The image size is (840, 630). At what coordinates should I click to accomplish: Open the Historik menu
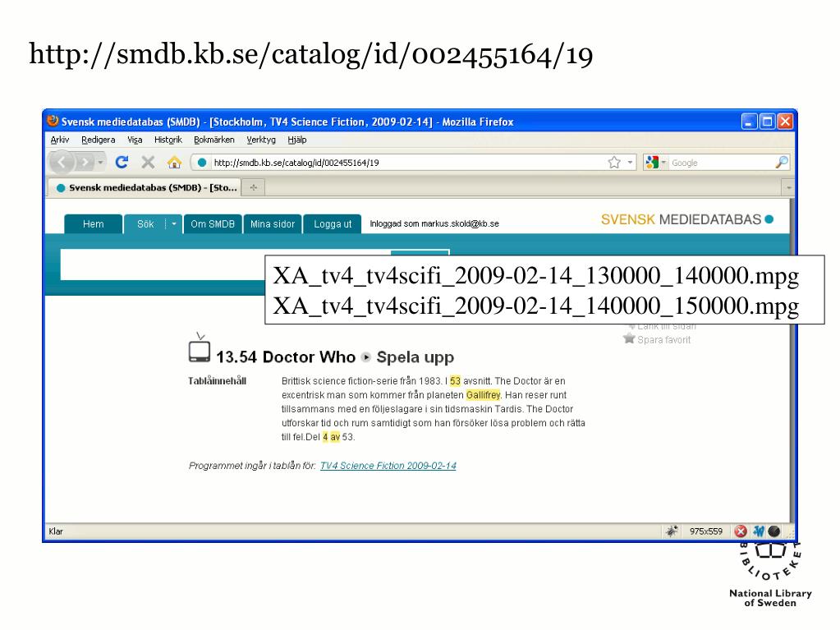tap(168, 140)
